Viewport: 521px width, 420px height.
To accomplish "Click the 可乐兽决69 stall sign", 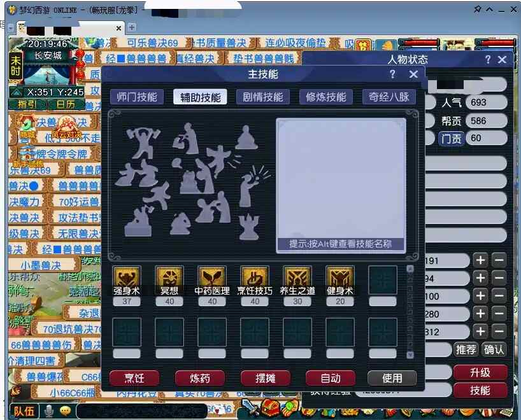I will (x=152, y=43).
